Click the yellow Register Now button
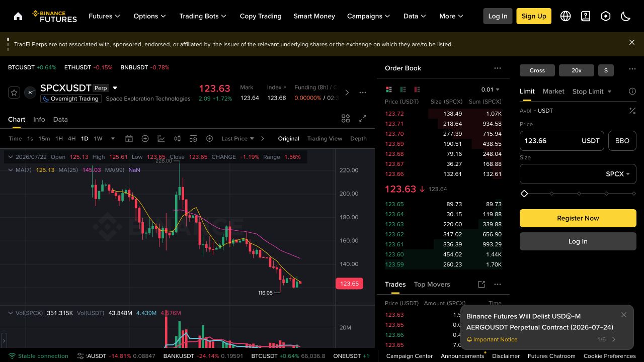 click(578, 218)
